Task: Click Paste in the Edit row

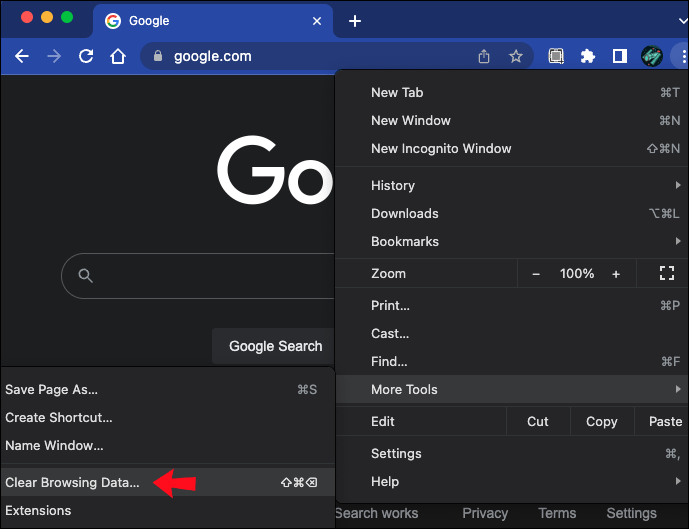Action: (662, 421)
